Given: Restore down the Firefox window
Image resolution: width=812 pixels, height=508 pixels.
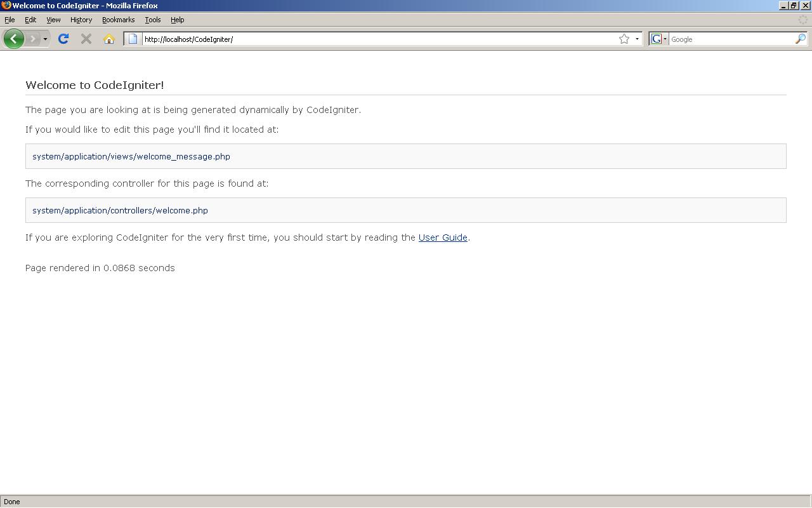Looking at the screenshot, I should point(793,5).
